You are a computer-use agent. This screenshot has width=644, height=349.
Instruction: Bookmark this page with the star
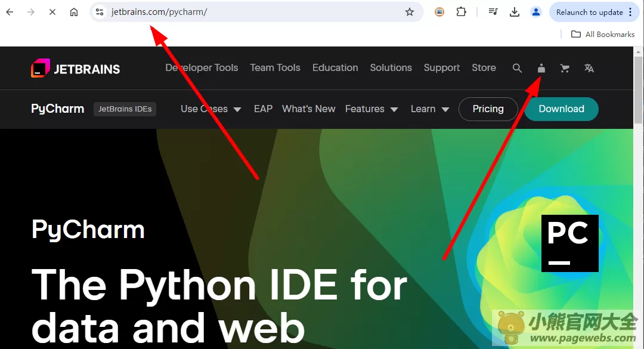410,12
